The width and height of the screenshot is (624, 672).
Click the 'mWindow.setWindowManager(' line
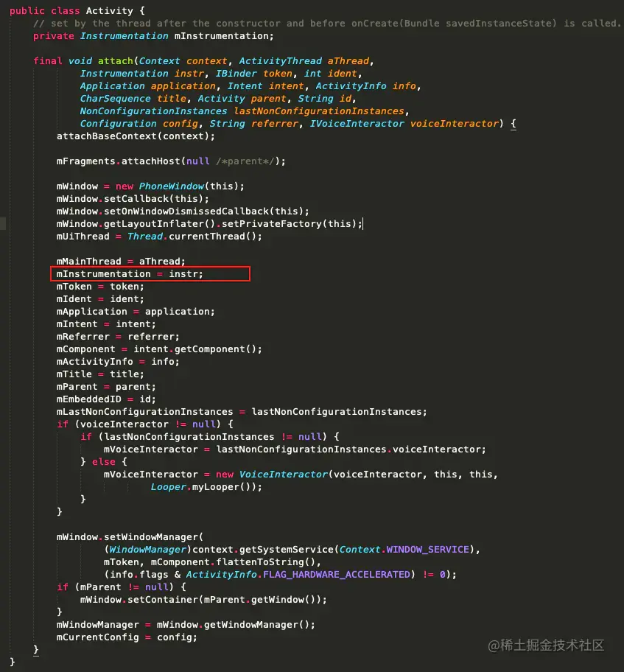130,537
